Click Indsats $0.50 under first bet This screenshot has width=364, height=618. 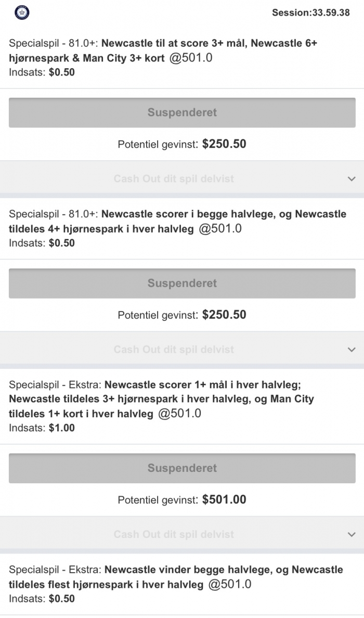tap(42, 72)
